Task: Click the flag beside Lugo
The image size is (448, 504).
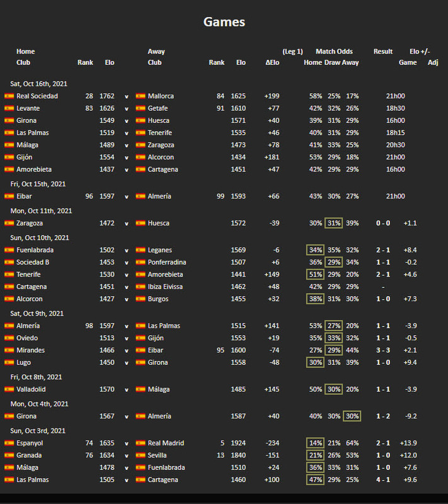Action: [9, 363]
